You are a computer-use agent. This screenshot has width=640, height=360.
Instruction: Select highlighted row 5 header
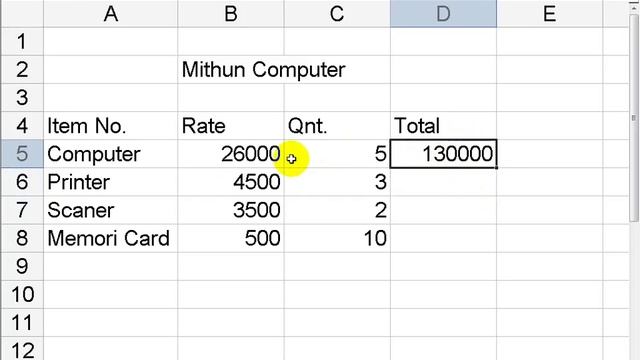tap(22, 154)
